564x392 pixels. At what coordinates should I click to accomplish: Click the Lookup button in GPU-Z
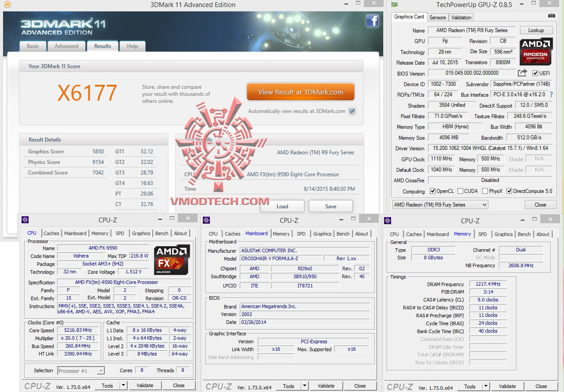tap(536, 30)
